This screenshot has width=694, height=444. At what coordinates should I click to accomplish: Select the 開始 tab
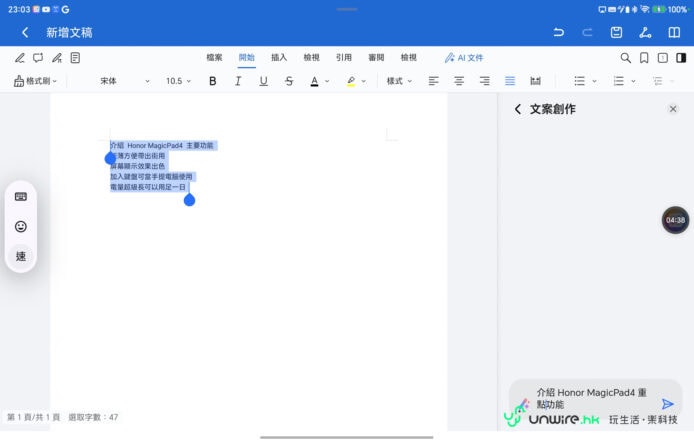coord(247,58)
